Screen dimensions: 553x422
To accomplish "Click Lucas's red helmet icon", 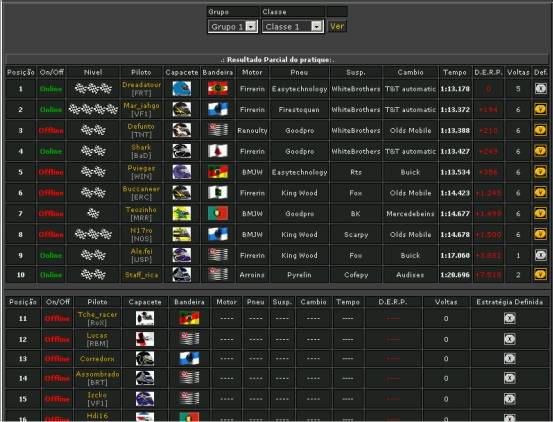I will (x=145, y=339).
